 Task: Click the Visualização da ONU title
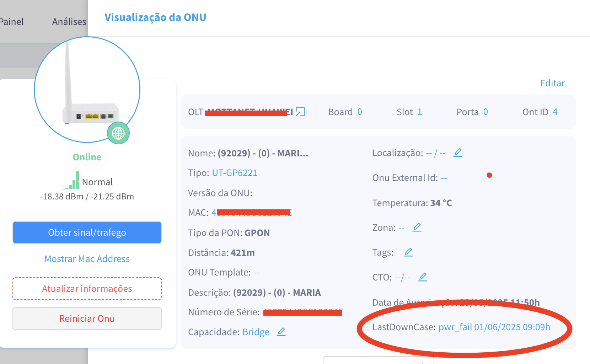[155, 17]
